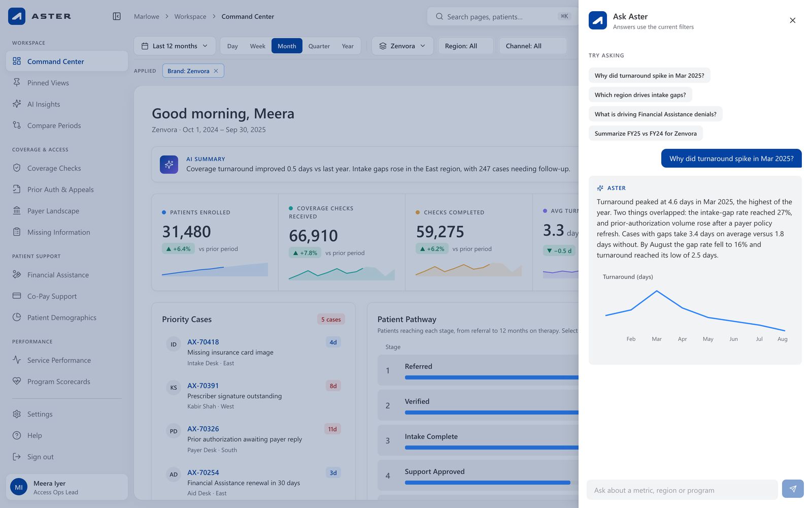Viewport: 812px width, 508px height.
Task: Open Patient Demographics pie icon
Action: pyautogui.click(x=17, y=317)
